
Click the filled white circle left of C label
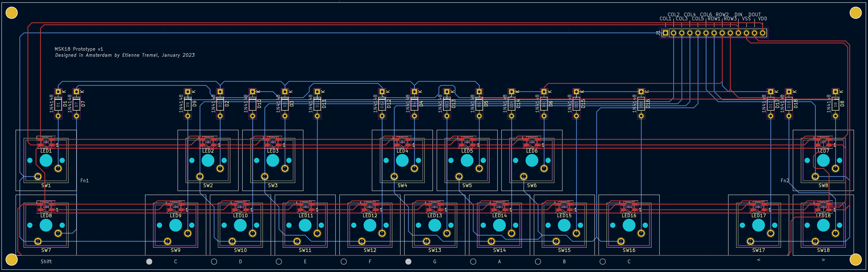pyautogui.click(x=149, y=262)
